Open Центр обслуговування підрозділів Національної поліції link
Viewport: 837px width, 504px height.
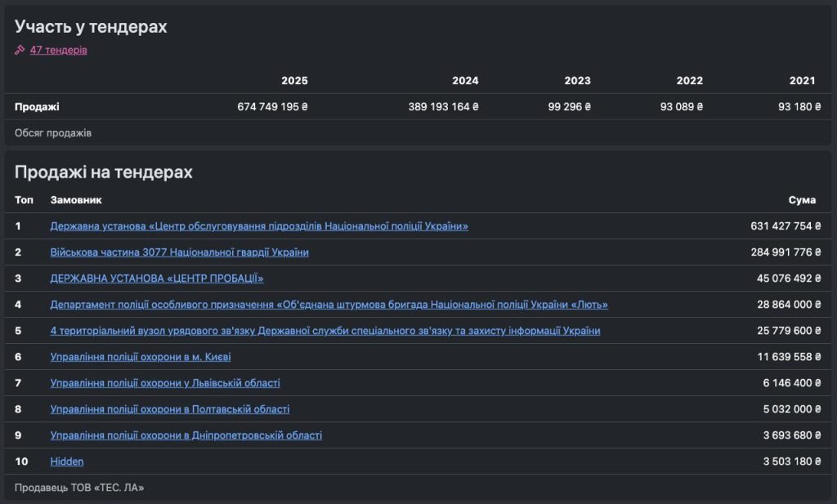pyautogui.click(x=259, y=226)
